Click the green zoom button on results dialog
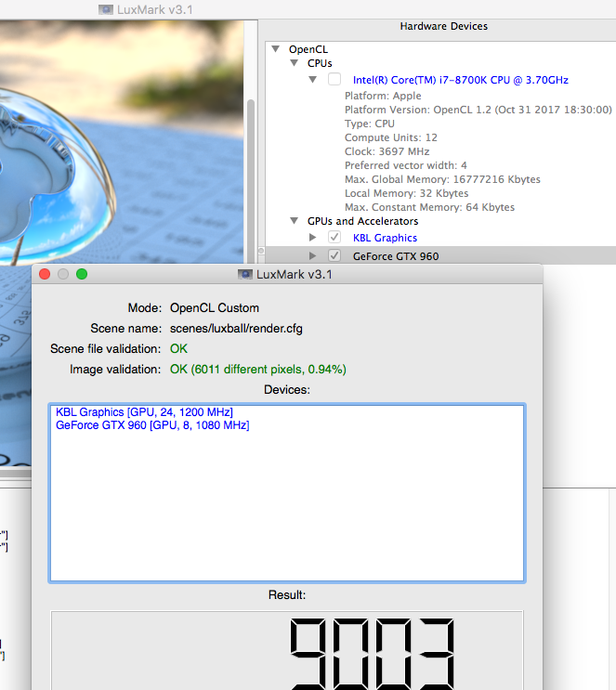616x690 pixels. click(82, 274)
